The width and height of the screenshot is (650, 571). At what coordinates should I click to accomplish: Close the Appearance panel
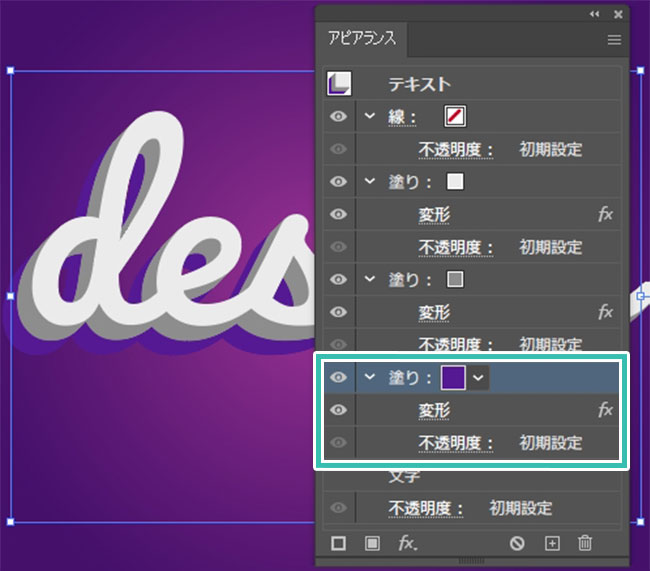tap(618, 15)
